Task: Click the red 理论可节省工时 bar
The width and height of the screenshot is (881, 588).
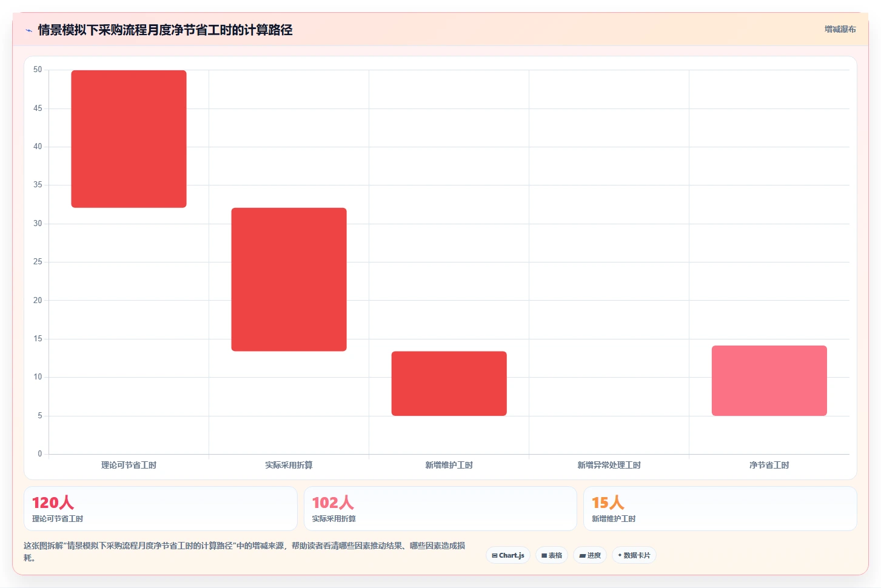Action: pos(129,139)
